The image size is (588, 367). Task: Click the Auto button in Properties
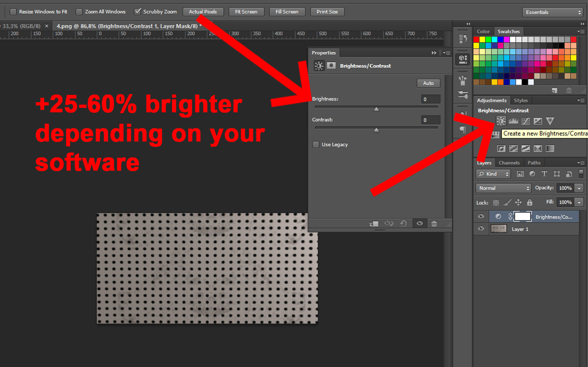click(428, 83)
